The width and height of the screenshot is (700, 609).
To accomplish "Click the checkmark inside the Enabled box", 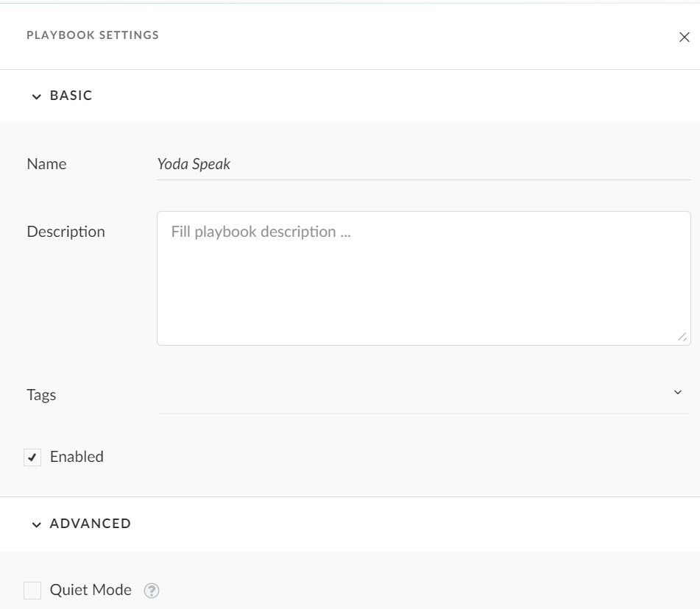I will (x=32, y=457).
